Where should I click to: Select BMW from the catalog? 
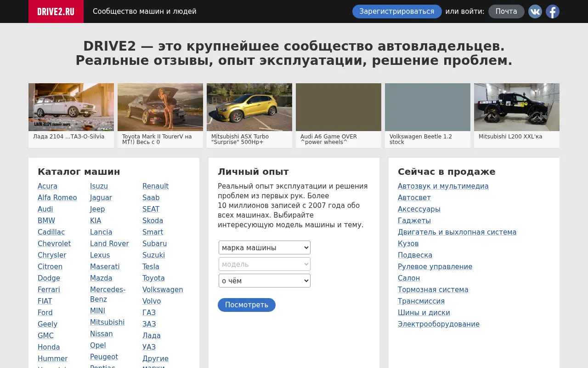(x=46, y=221)
